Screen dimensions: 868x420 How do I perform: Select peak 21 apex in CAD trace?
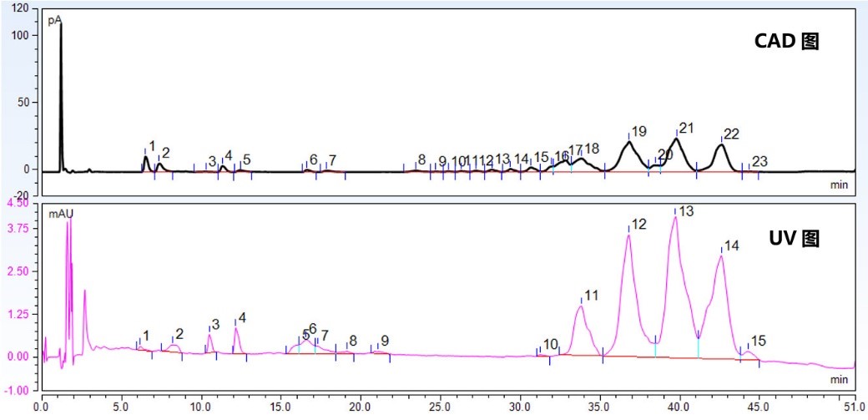click(x=677, y=139)
